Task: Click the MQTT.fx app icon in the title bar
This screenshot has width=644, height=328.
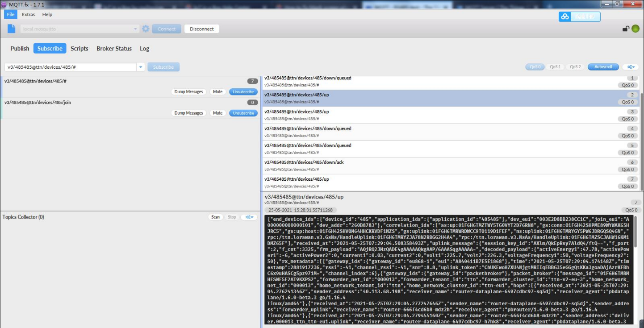Action: tap(4, 4)
